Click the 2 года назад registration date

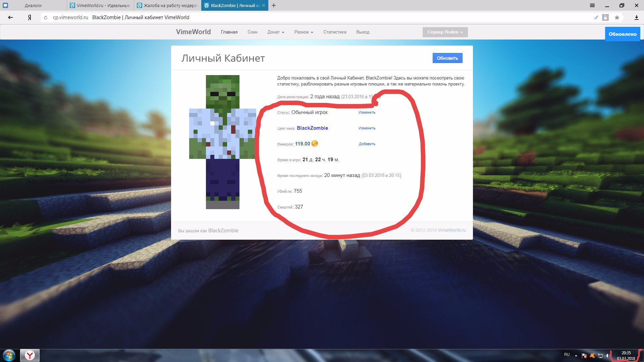325,97
